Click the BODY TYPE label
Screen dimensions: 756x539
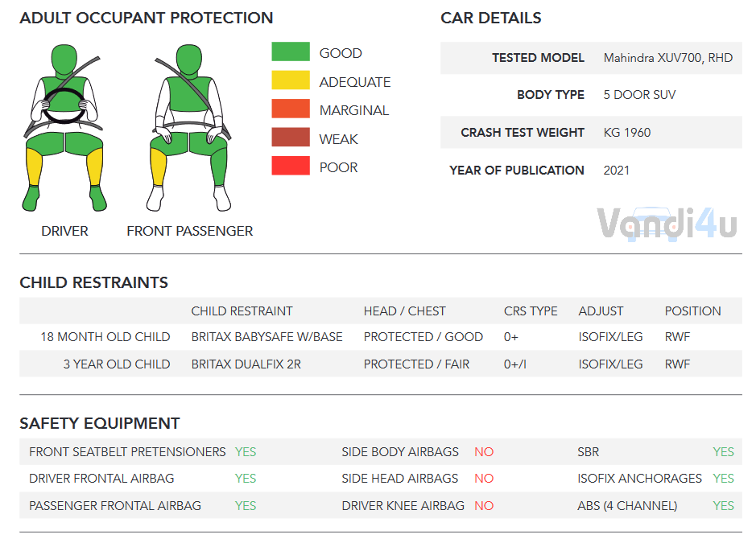[x=550, y=95]
